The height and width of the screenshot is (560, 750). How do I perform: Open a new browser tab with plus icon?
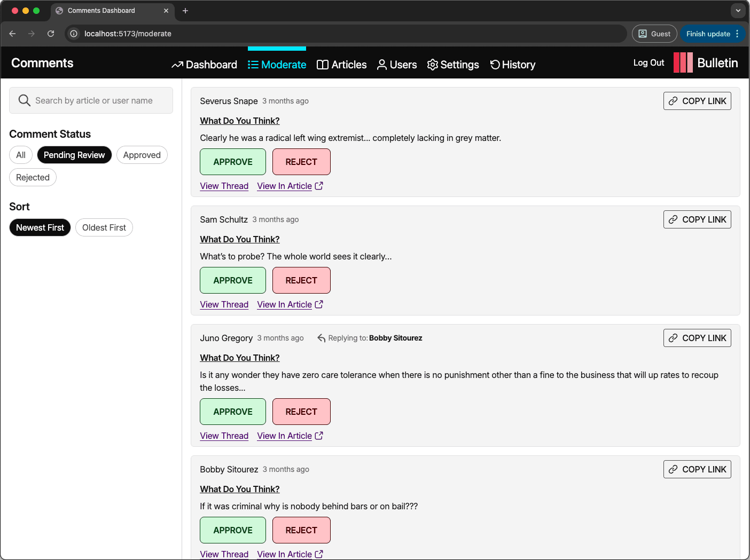click(185, 11)
